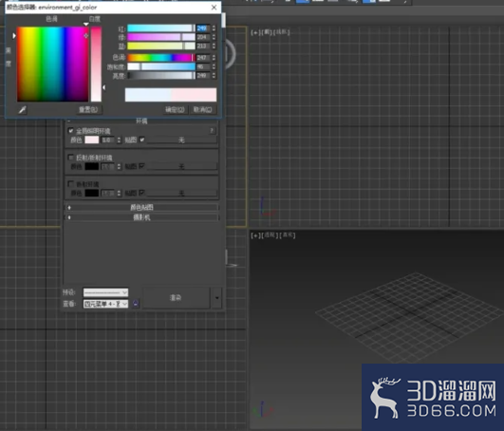Screen dimensions: 504x431
Task: Open the View dropdown showing Quad 4
Action: (x=105, y=304)
